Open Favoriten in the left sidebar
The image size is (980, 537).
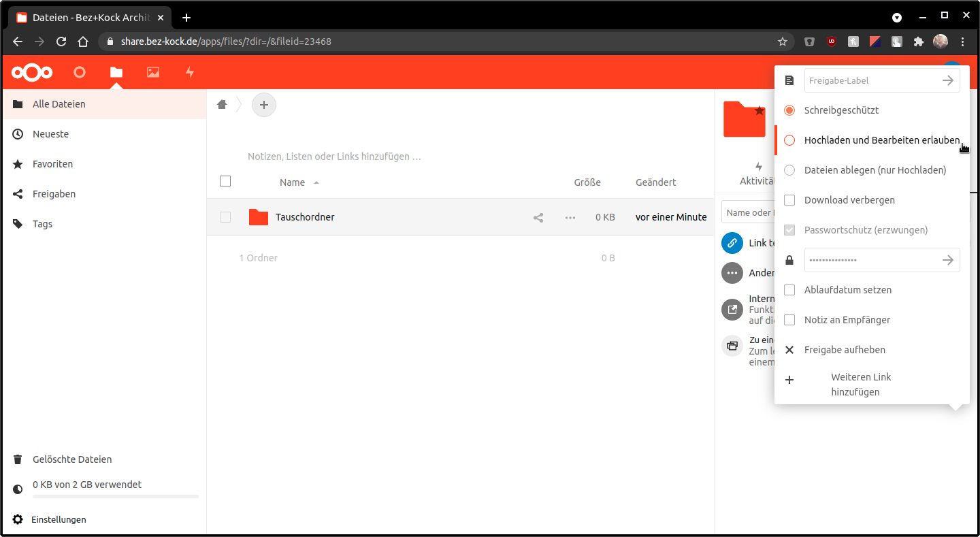pyautogui.click(x=52, y=164)
